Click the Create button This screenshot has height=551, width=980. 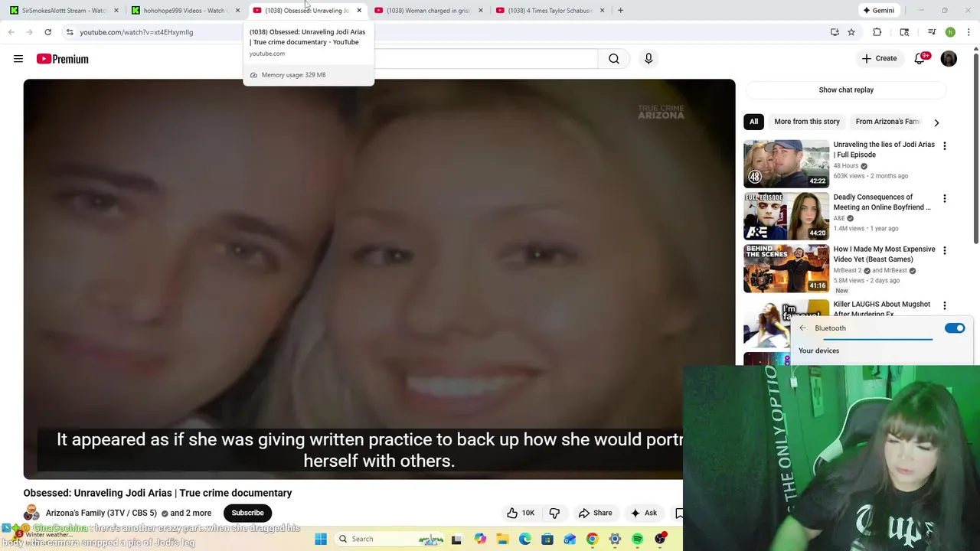coord(879,59)
